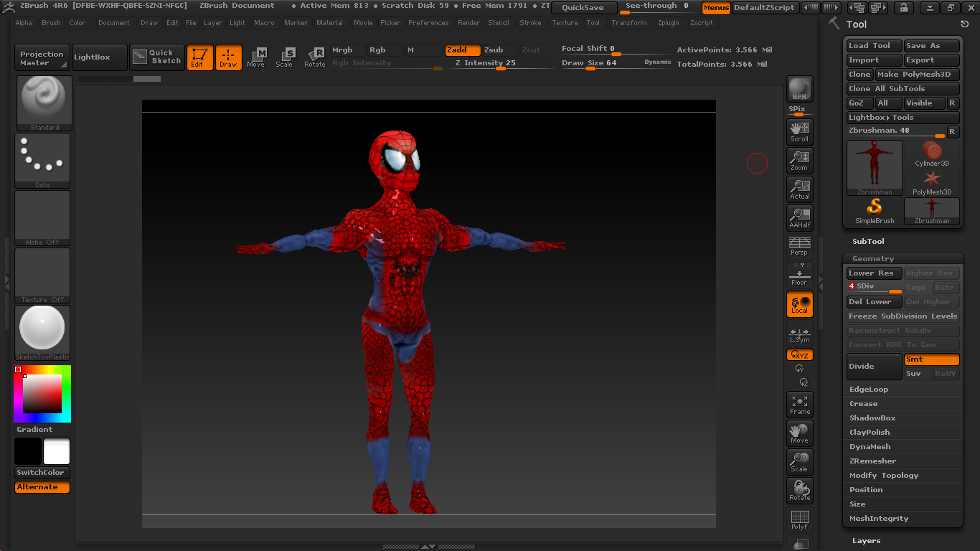The image size is (980, 551).
Task: Click QuickSave button
Action: [583, 8]
